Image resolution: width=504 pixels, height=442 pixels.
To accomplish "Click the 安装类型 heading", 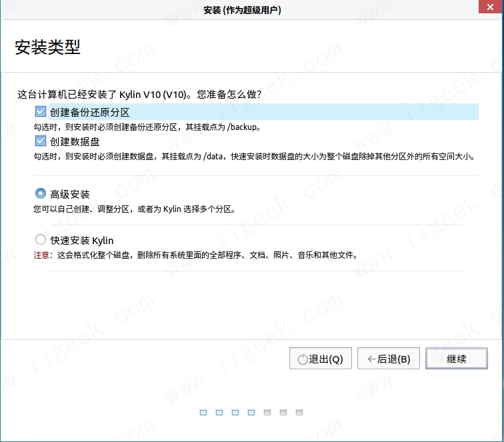I will (x=47, y=47).
